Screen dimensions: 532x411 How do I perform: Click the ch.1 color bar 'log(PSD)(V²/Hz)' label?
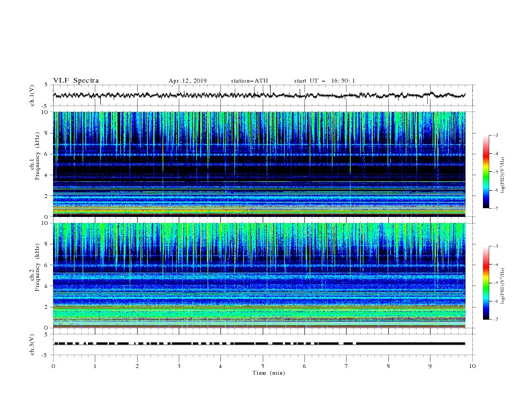coord(503,175)
